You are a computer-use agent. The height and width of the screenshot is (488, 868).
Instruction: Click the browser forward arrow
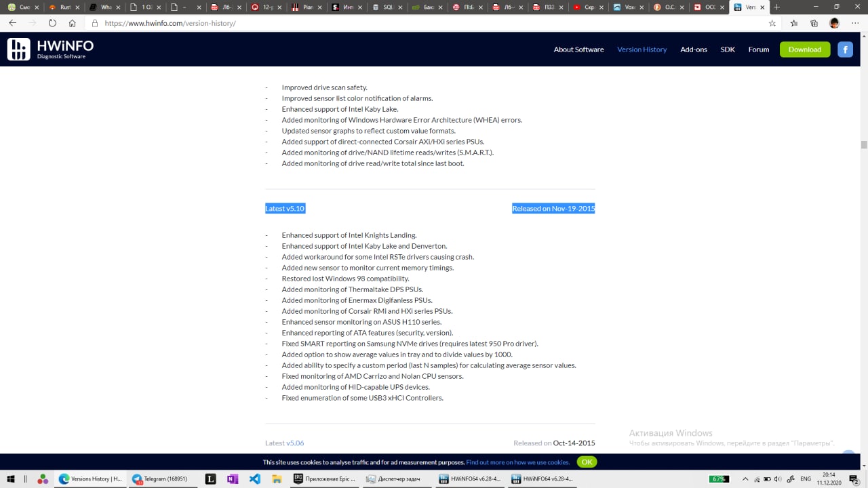(33, 23)
